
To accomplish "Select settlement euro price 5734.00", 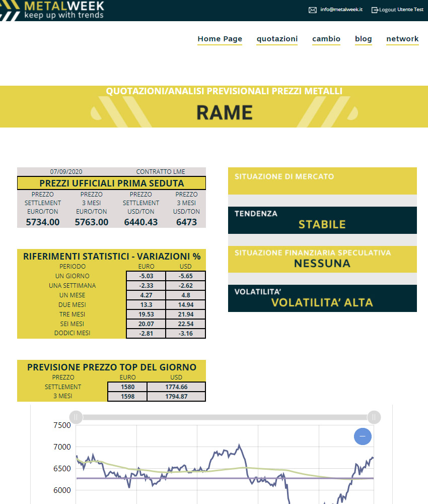I will [43, 222].
